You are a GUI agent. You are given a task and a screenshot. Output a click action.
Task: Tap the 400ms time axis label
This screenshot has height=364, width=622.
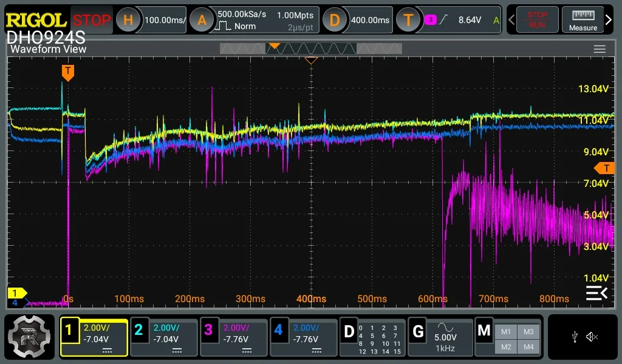(x=311, y=299)
